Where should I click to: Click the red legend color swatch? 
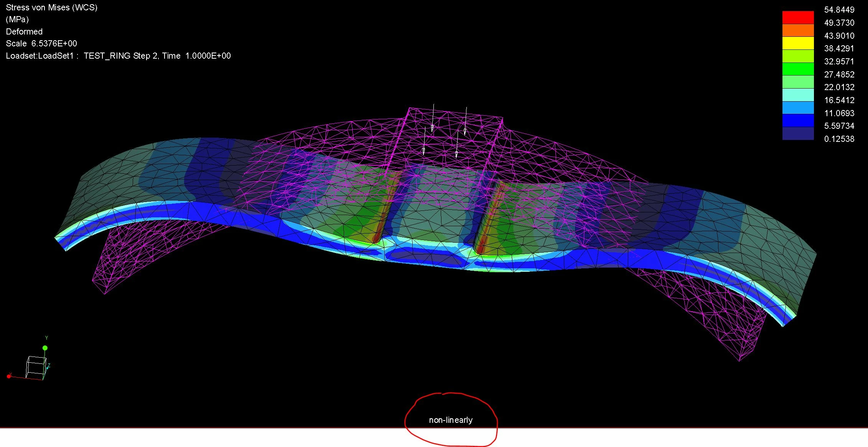(798, 17)
